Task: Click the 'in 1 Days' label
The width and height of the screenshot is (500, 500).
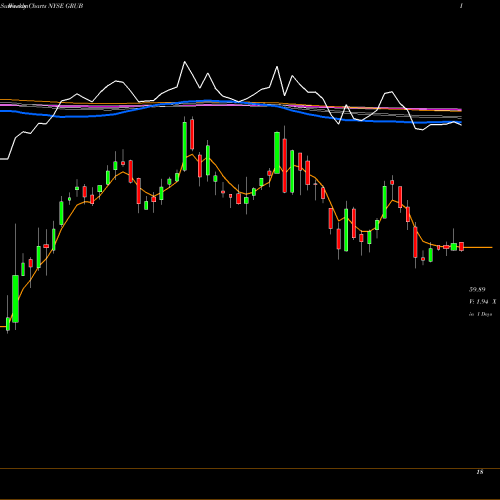Action: tap(480, 314)
